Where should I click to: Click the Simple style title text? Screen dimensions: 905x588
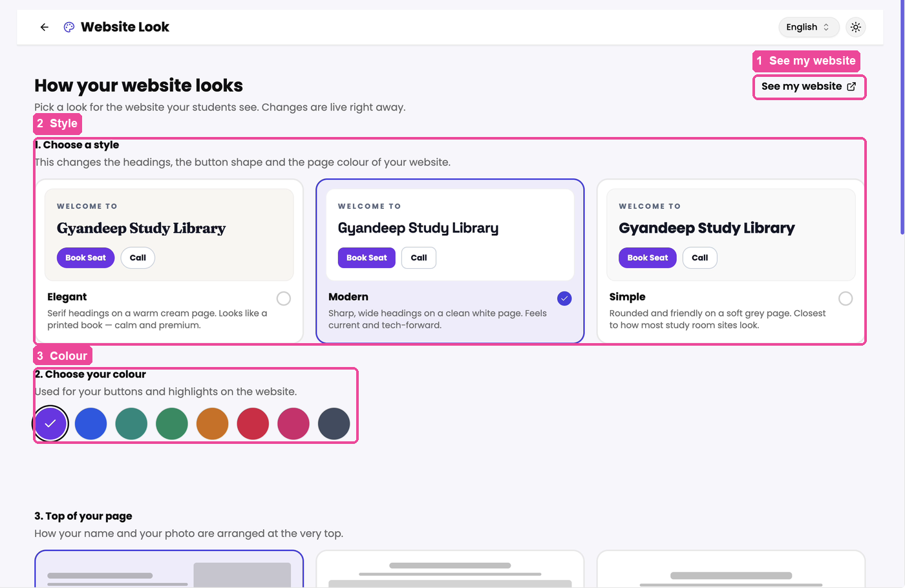click(x=628, y=297)
